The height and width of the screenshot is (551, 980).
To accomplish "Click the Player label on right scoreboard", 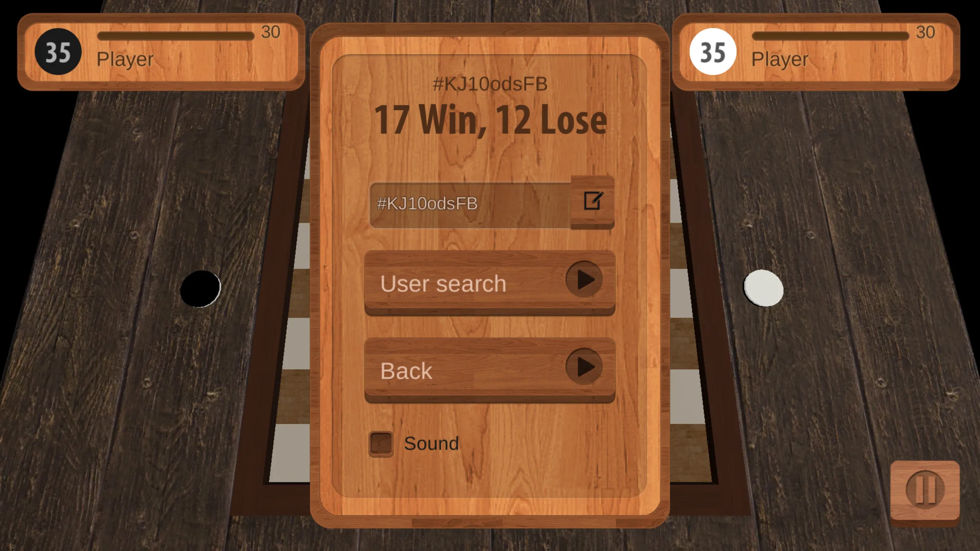I will pyautogui.click(x=781, y=59).
